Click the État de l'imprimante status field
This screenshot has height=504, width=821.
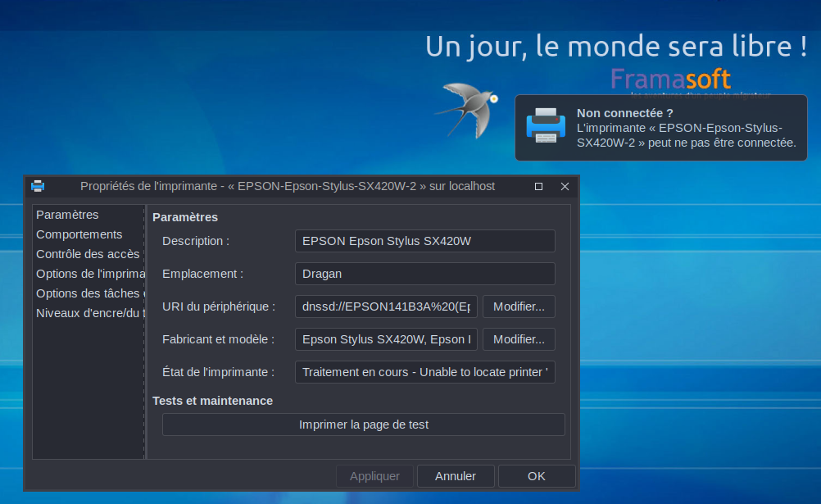(425, 372)
